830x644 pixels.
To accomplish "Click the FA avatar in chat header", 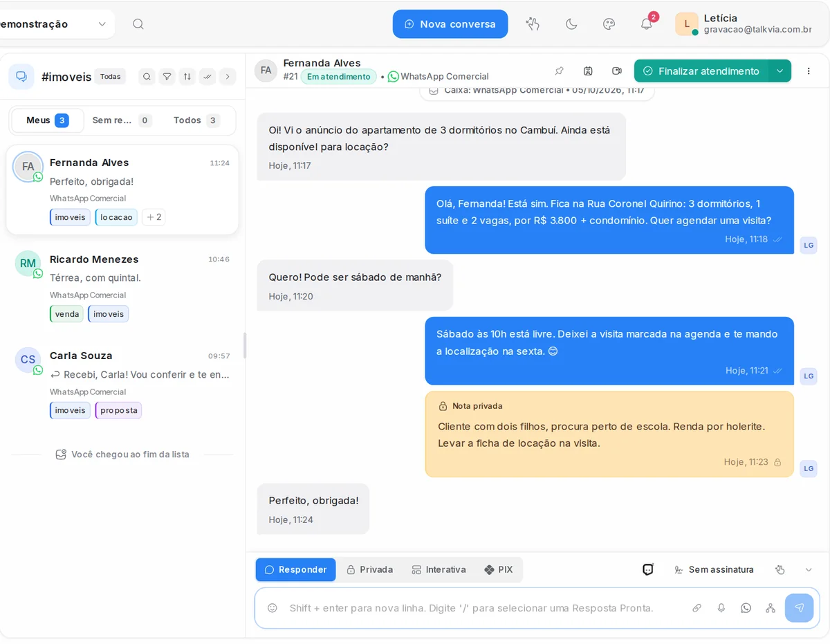I will coord(266,71).
